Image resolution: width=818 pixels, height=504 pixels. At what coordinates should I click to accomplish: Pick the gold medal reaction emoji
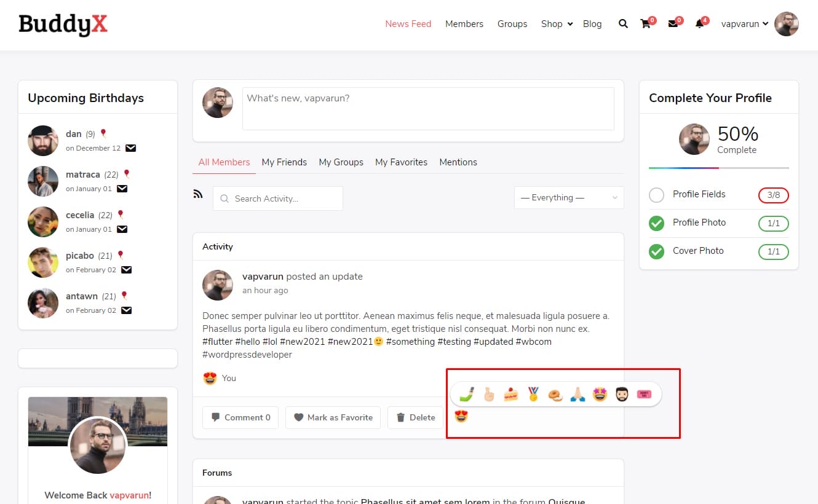coord(533,394)
